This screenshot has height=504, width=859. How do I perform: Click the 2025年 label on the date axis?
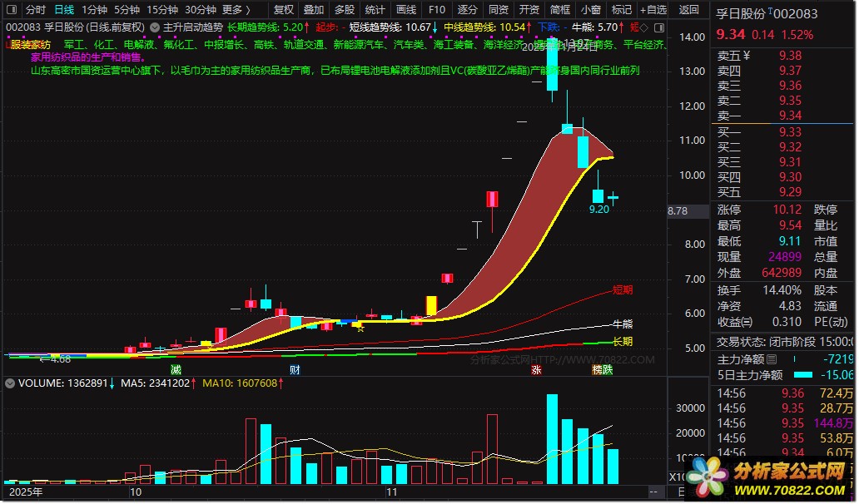(x=26, y=492)
